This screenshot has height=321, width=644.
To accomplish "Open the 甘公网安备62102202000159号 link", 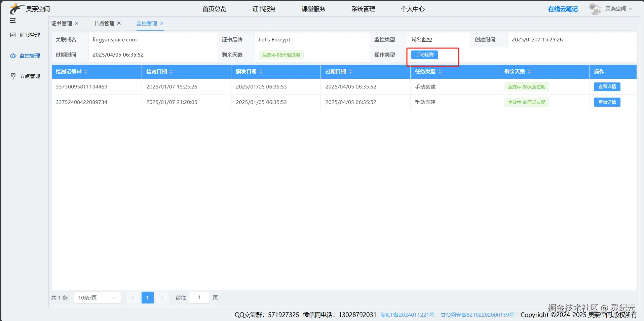I will pos(478,315).
